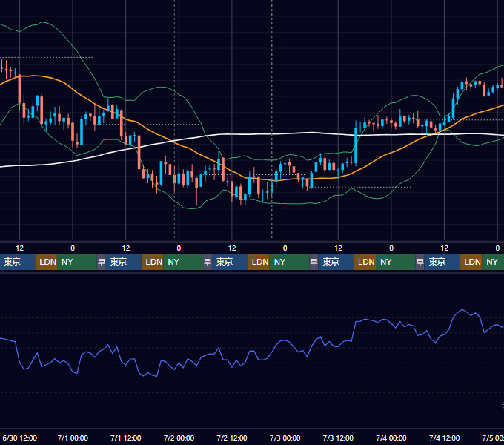
Task: Select the tall blue candle on 7/3 afternoon
Action: pyautogui.click(x=356, y=145)
